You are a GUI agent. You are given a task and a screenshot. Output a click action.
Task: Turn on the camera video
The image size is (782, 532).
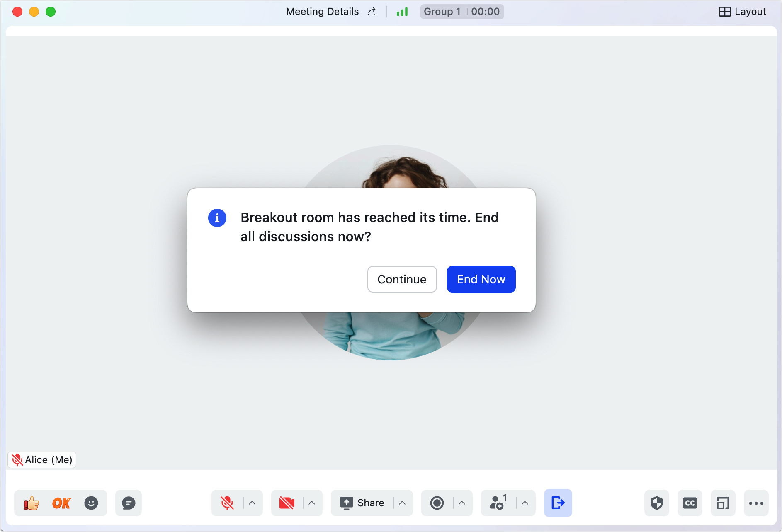pos(287,503)
